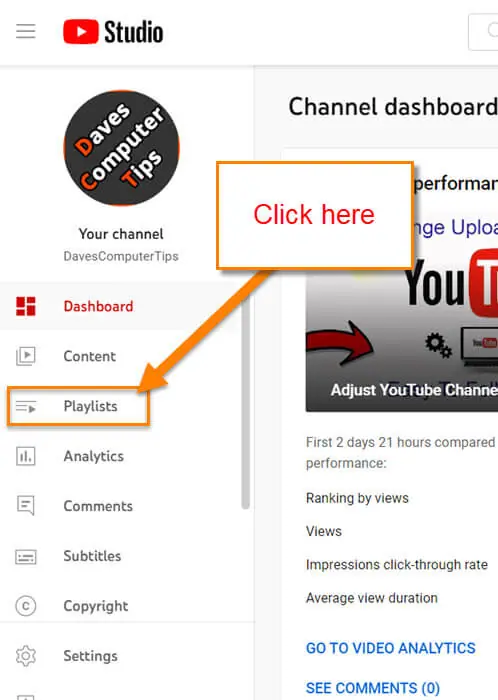Click the search field in header
This screenshot has height=700, width=498.
483,32
